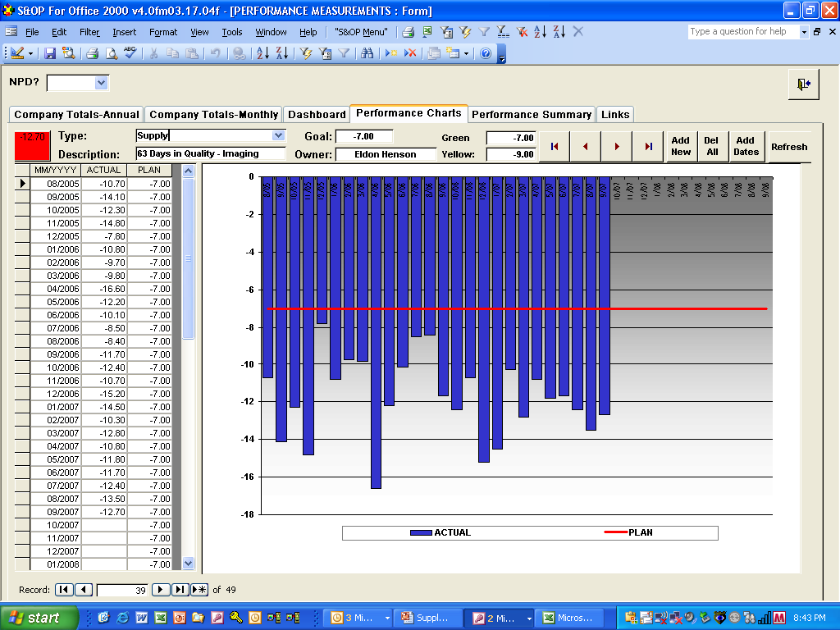Viewport: 840px width, 630px height.
Task: Click the Remove Filter red funnel icon
Action: pyautogui.click(x=521, y=33)
